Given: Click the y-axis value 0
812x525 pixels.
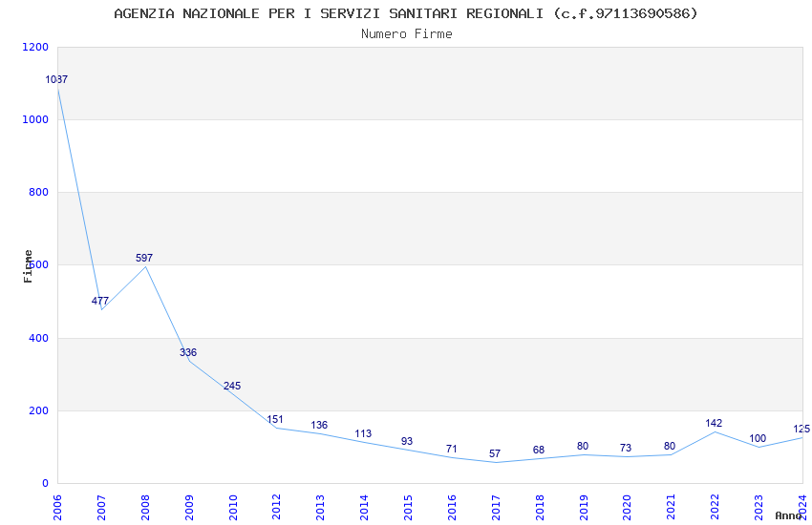Looking at the screenshot, I should [x=45, y=484].
